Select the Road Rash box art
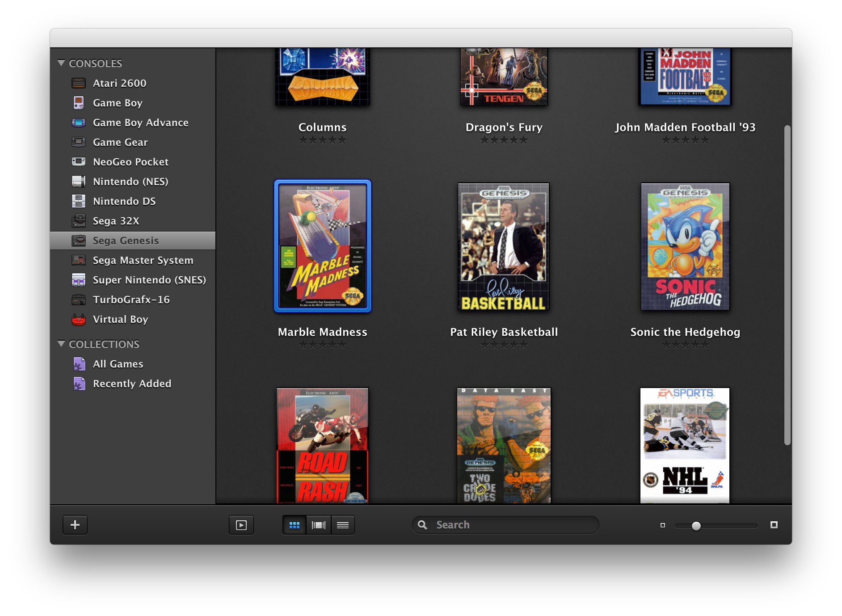Screen dimensions: 842x616 pos(323,445)
